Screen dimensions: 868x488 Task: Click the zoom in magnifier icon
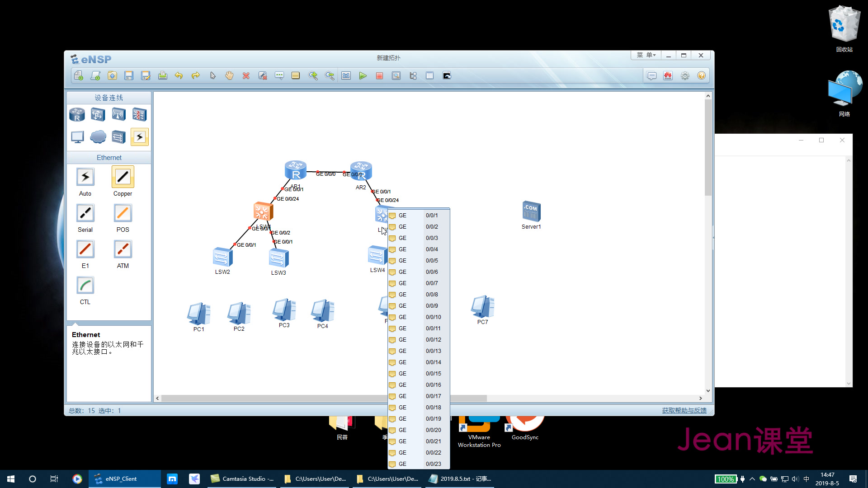point(313,76)
